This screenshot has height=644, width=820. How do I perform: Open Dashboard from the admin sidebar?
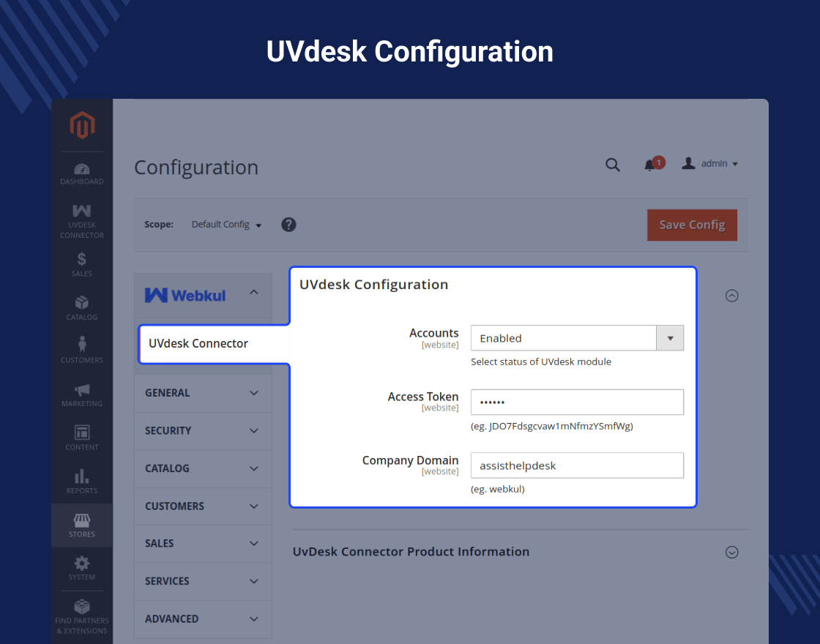tap(81, 174)
